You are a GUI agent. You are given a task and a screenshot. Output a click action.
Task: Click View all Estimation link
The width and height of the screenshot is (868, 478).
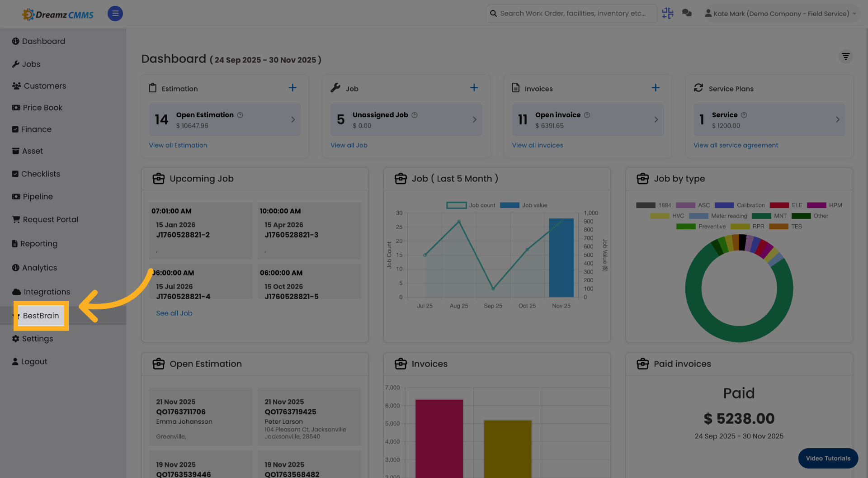(178, 145)
